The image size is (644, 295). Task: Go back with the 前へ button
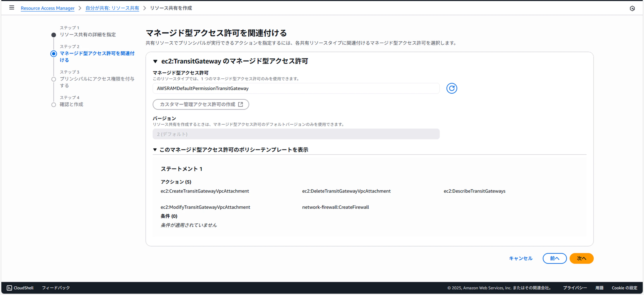pyautogui.click(x=554, y=258)
